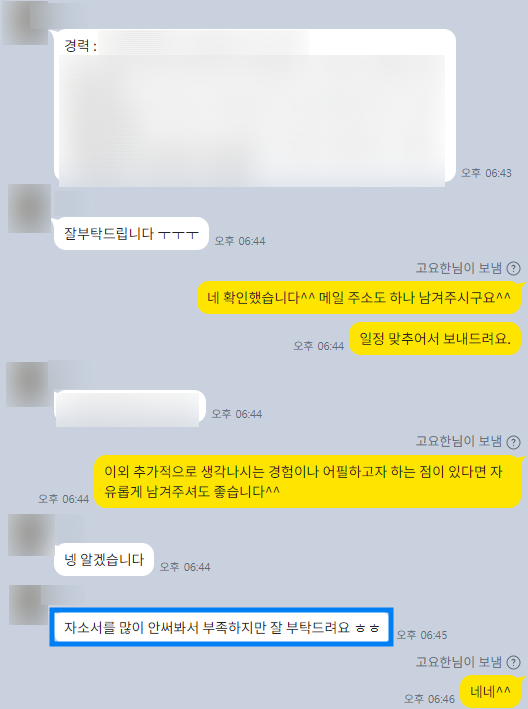Select the short blurred white message sent at 06:44
Image resolution: width=528 pixels, height=709 pixels.
pos(130,406)
